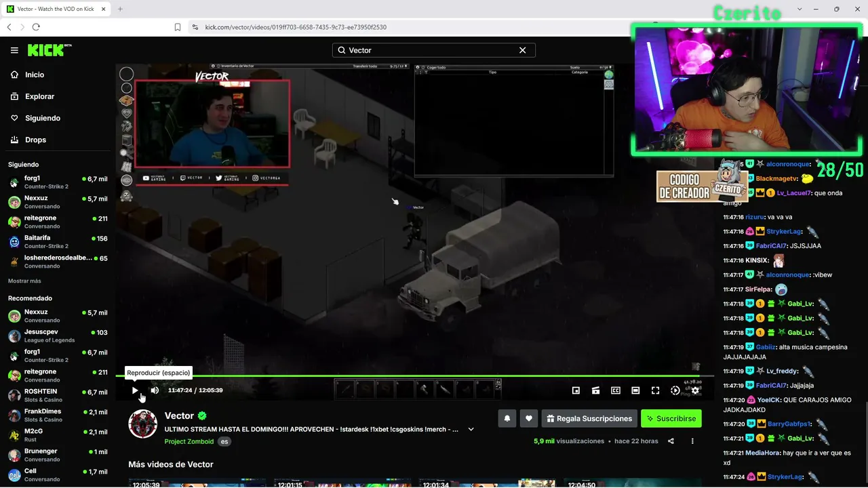Expand the stream title chevron
This screenshot has width=868, height=488.
click(x=471, y=429)
